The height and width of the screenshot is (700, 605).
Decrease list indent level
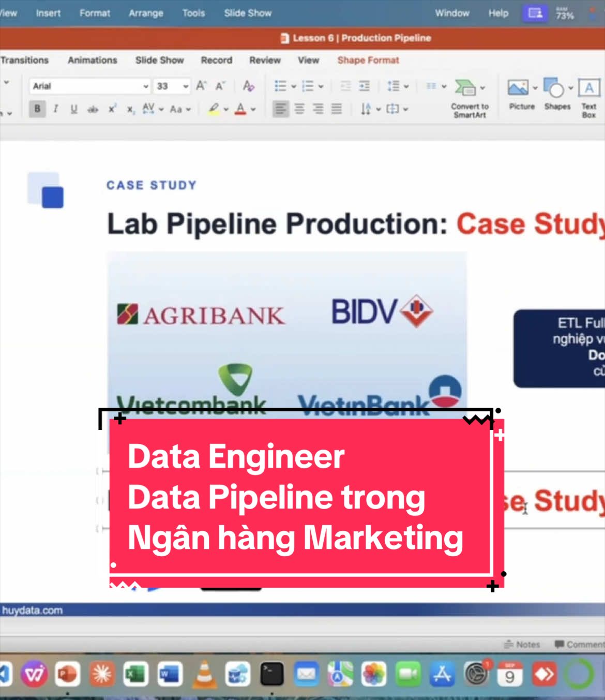345,86
